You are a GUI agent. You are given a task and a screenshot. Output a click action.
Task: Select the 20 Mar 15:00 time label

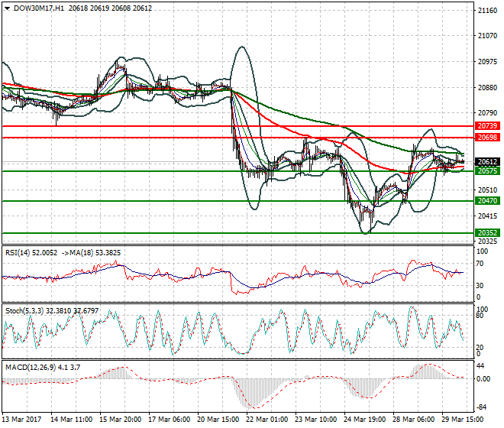pyautogui.click(x=218, y=420)
